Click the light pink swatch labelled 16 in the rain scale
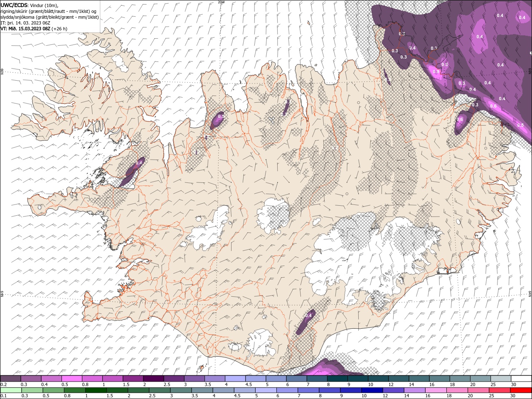This screenshot has width=532, height=399. [x=436, y=390]
